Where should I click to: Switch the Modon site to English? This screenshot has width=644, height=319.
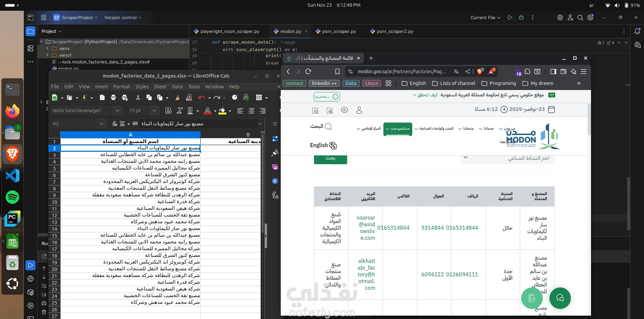[323, 145]
